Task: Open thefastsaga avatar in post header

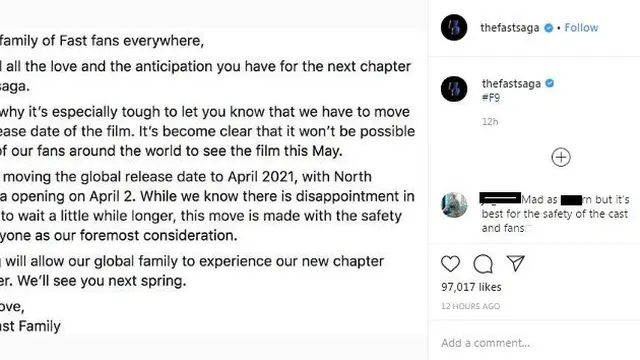Action: pos(454,27)
